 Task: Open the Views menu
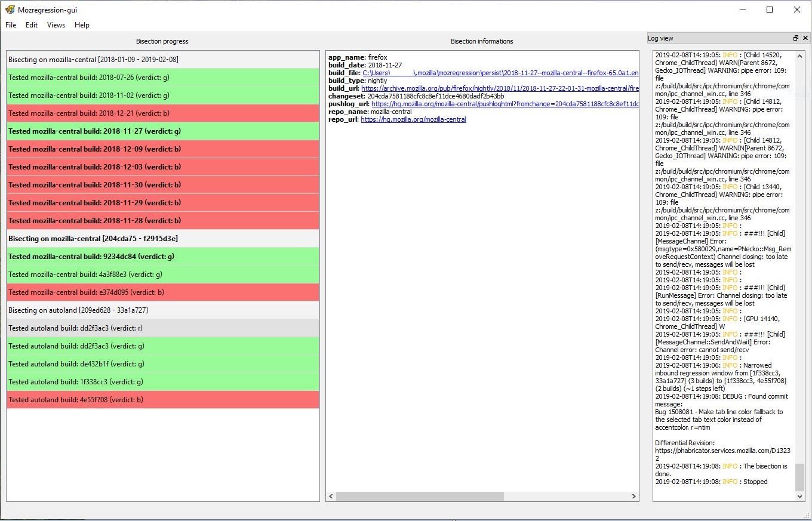coord(56,25)
